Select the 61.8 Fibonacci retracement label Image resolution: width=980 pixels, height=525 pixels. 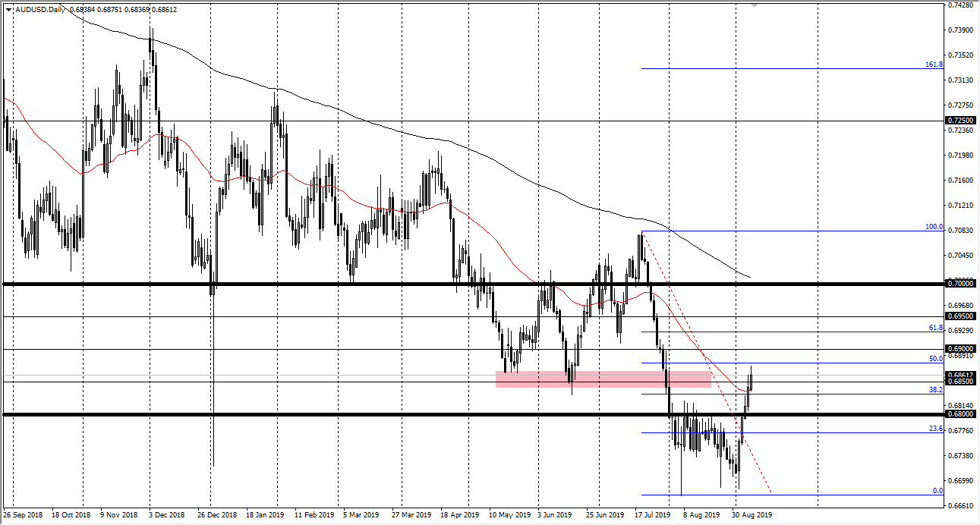pos(935,328)
